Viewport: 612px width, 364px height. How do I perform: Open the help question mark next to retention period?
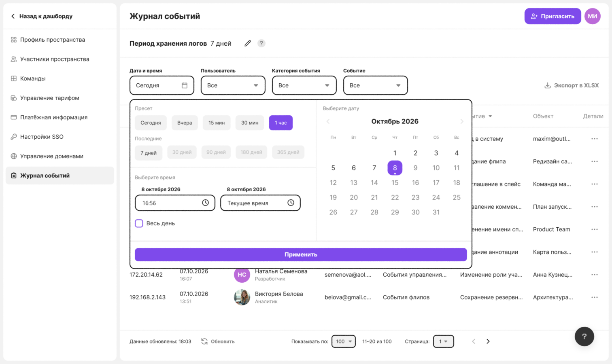click(x=261, y=43)
